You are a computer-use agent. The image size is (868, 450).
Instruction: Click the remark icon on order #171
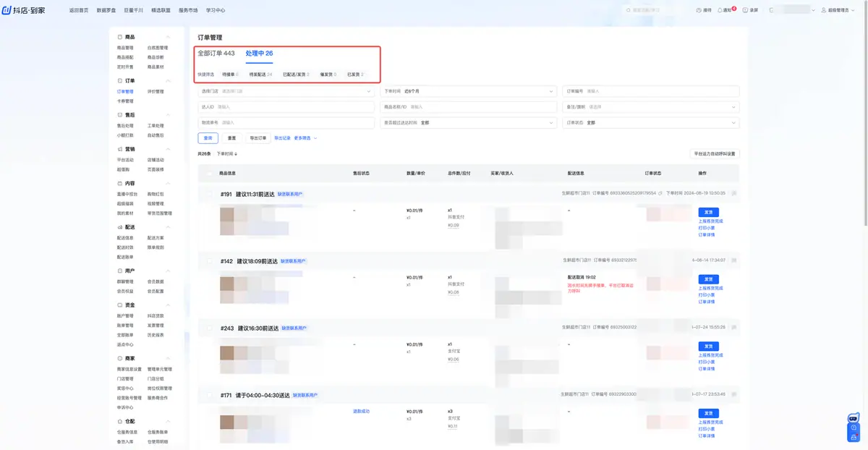click(x=733, y=395)
